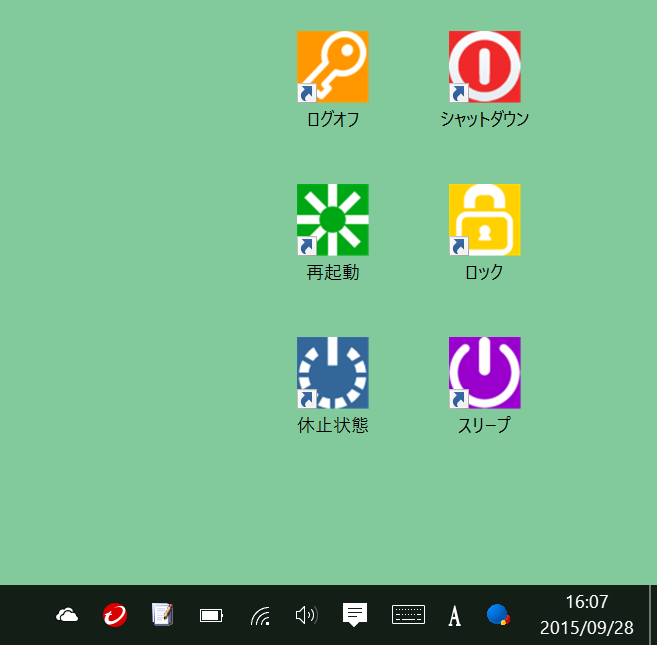Open the Action Center notification icon
This screenshot has height=645, width=657.
355,615
